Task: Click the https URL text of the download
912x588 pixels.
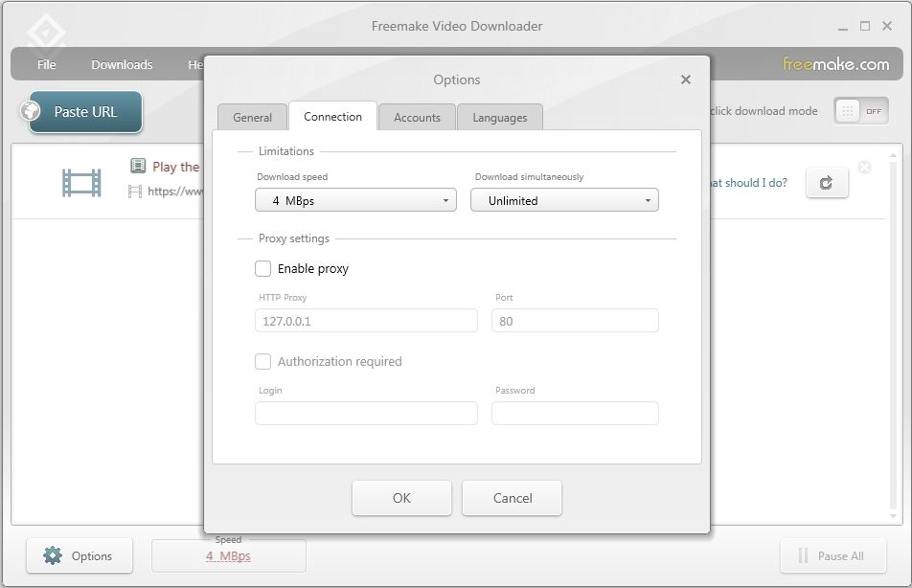Action: click(175, 191)
